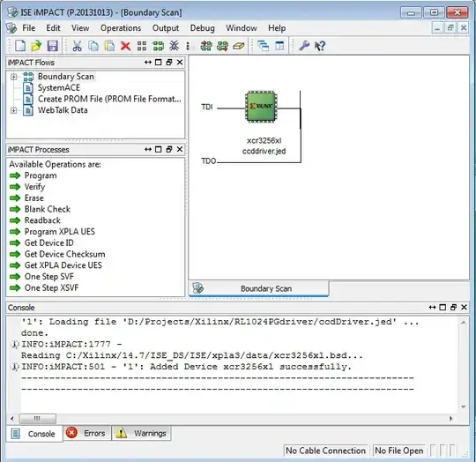Image resolution: width=476 pixels, height=462 pixels.
Task: Click console scroll-right arrow
Action: 451,419
